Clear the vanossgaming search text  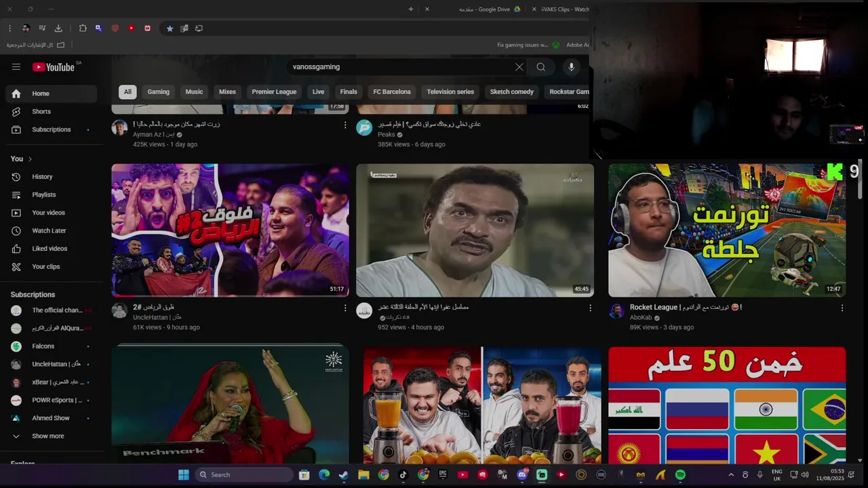pos(519,66)
